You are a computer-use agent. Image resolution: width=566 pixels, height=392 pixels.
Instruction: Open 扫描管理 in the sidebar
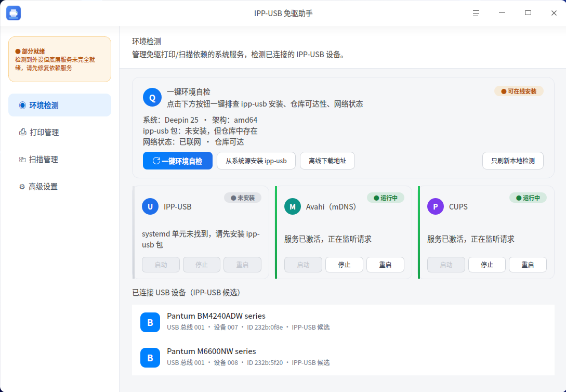[60, 159]
